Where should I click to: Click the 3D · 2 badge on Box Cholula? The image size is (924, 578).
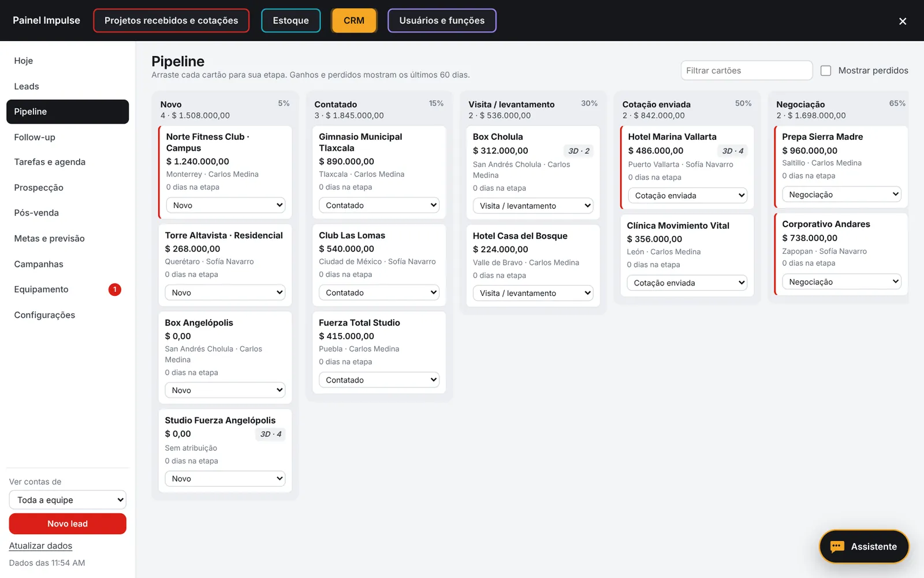[x=579, y=151]
